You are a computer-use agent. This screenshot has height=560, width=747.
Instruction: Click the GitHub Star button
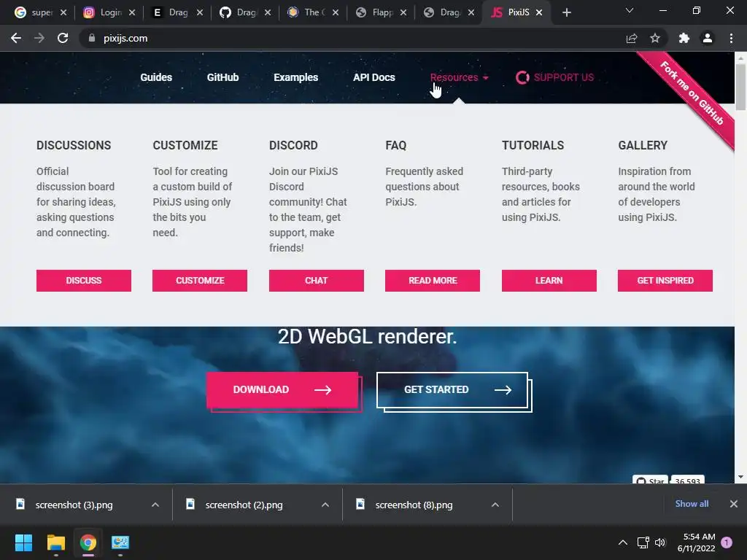650,480
